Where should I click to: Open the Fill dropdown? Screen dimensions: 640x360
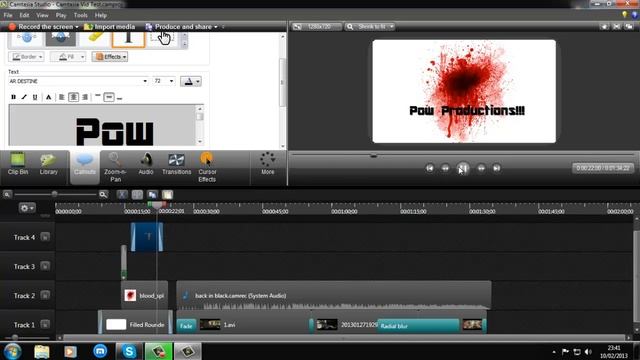(x=68, y=57)
